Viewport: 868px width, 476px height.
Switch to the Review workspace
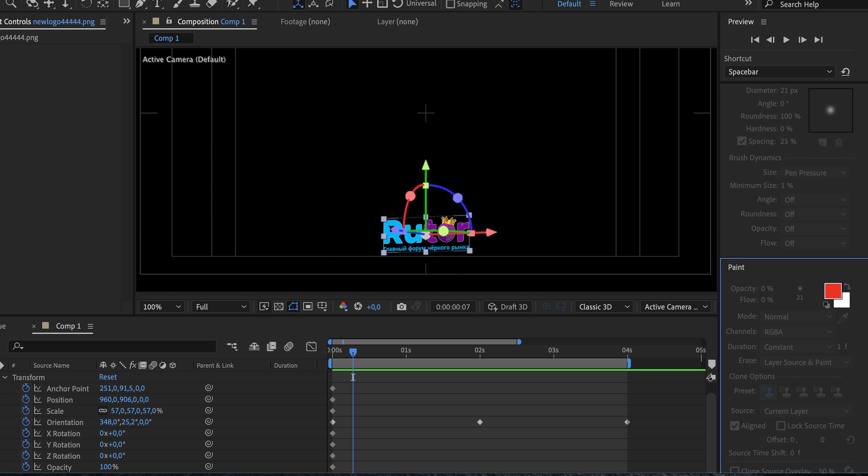point(621,4)
